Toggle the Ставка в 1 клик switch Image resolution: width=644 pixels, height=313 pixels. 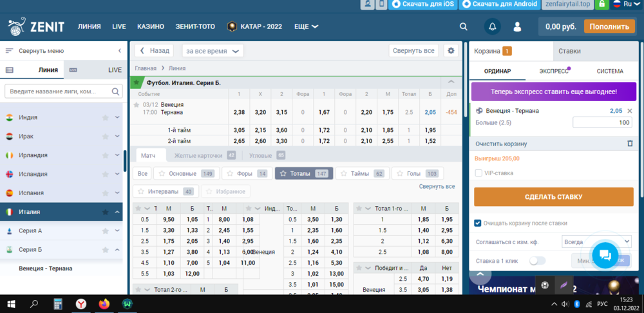point(537,261)
